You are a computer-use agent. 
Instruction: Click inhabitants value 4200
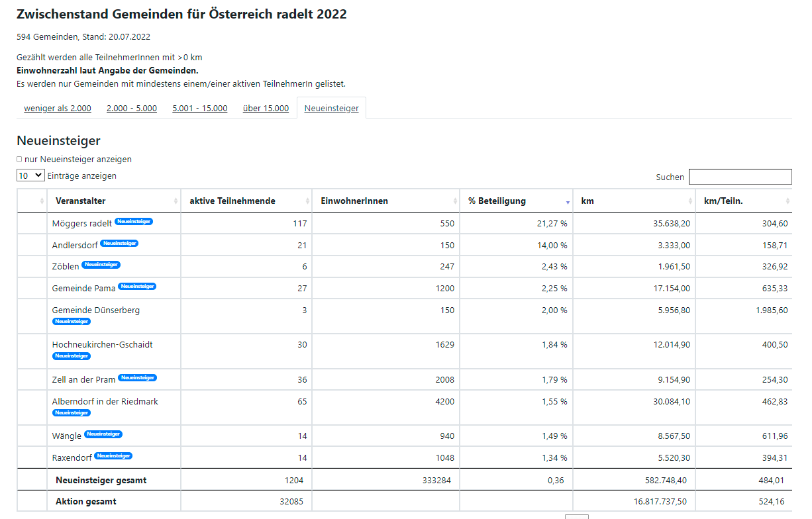point(444,402)
